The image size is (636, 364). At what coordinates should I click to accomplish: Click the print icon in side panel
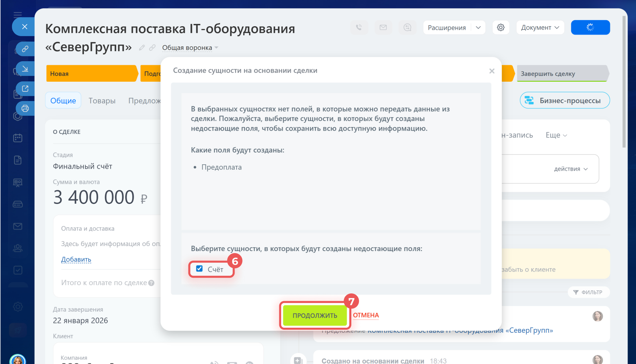25,109
